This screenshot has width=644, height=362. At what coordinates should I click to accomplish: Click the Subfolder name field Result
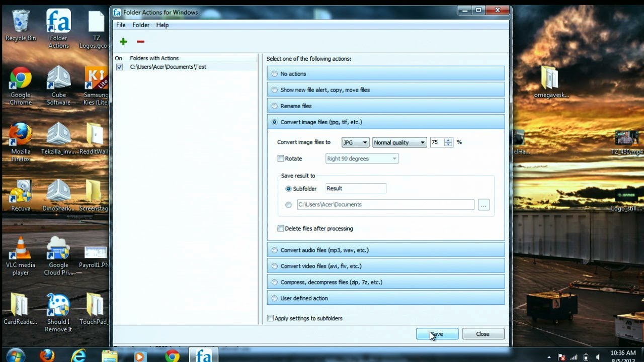(356, 189)
